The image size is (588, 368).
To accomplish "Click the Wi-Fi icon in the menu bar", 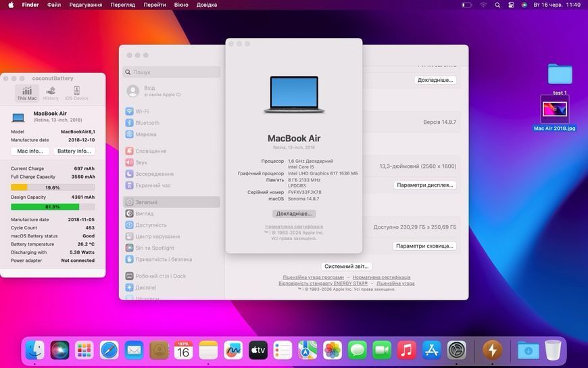I will (483, 5).
